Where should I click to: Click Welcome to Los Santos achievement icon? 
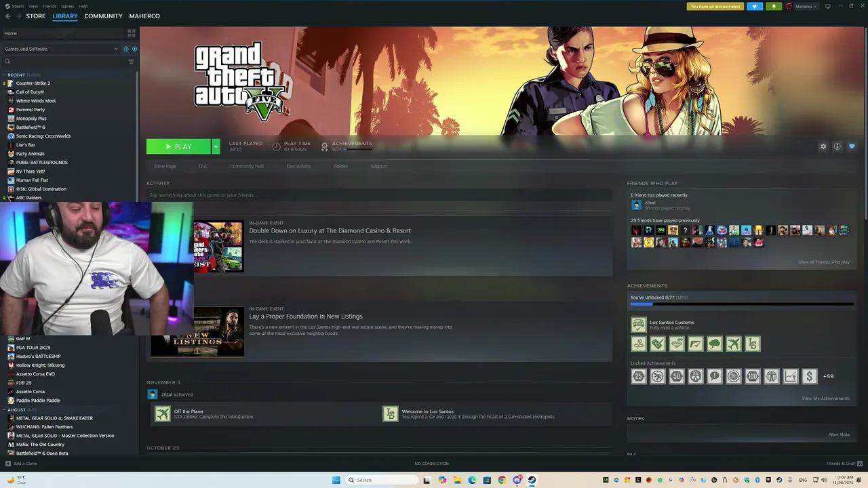391,413
